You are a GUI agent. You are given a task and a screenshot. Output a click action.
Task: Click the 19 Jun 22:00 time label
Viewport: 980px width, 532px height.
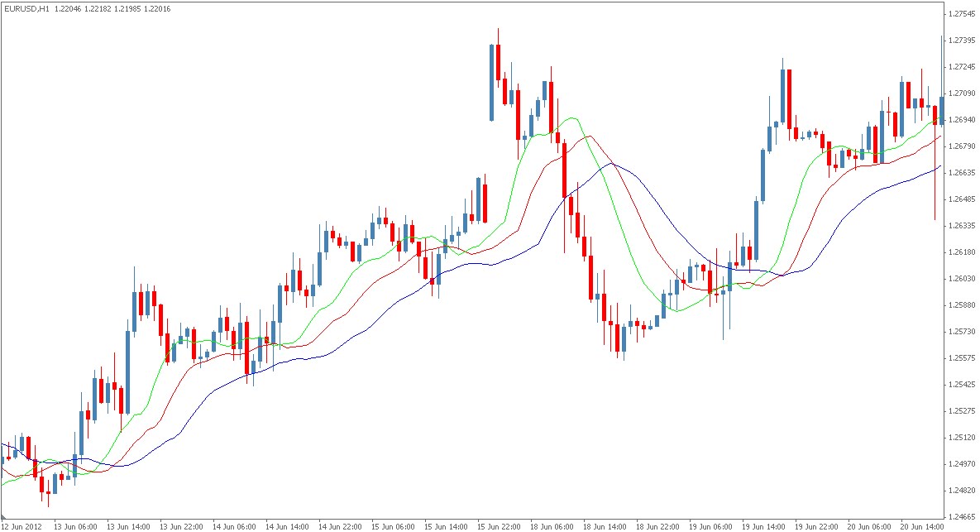[817, 526]
